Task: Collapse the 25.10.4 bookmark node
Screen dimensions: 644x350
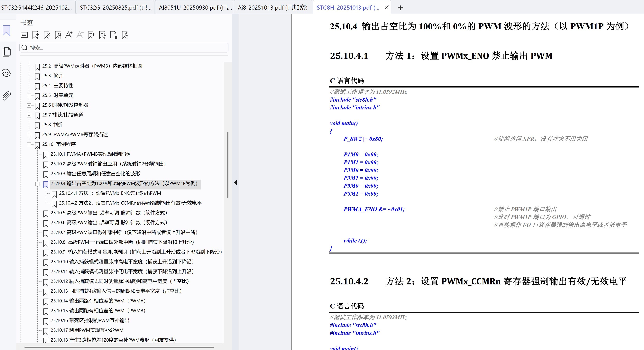Action: coord(38,184)
